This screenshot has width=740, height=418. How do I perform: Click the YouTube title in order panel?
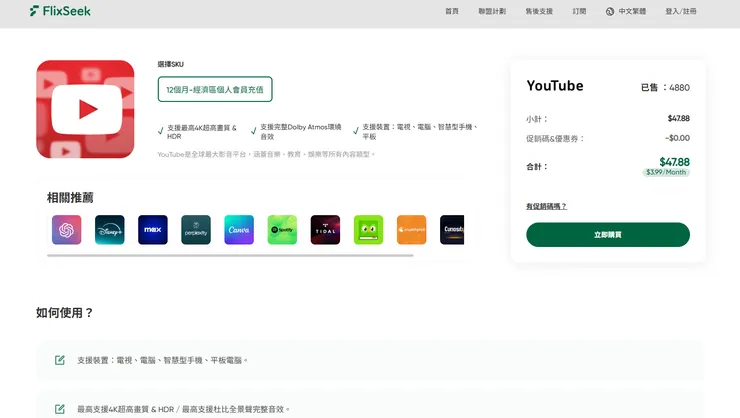555,86
